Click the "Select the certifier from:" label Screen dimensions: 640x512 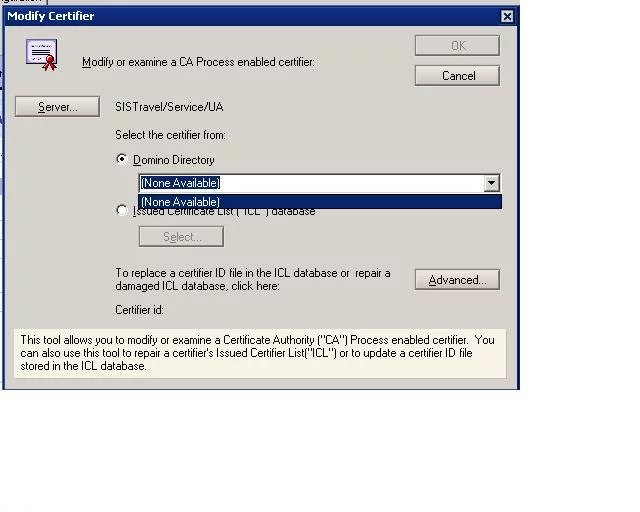tap(170, 135)
